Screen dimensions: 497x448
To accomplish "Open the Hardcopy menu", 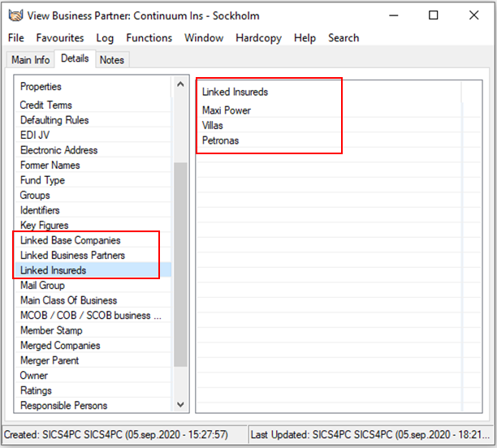I will [260, 37].
